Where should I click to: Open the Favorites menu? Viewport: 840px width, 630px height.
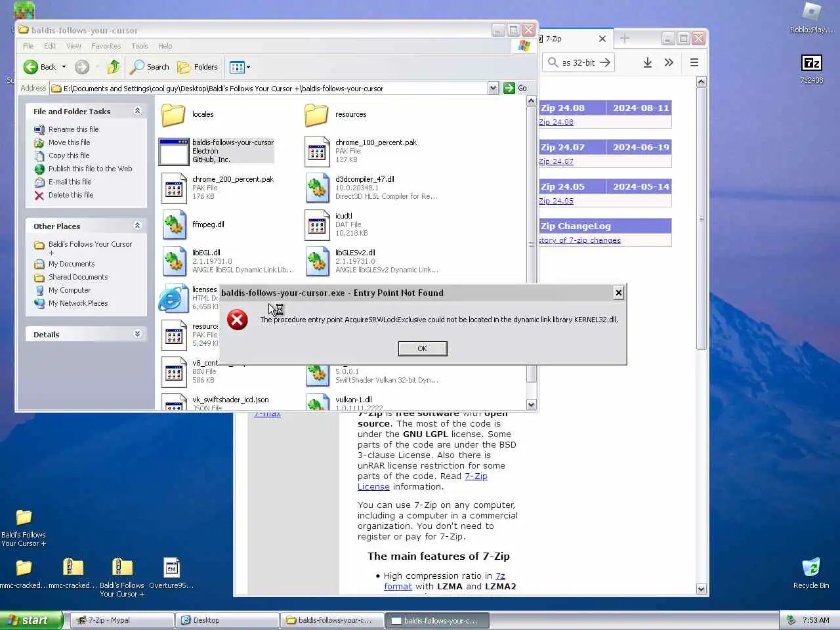(x=106, y=46)
